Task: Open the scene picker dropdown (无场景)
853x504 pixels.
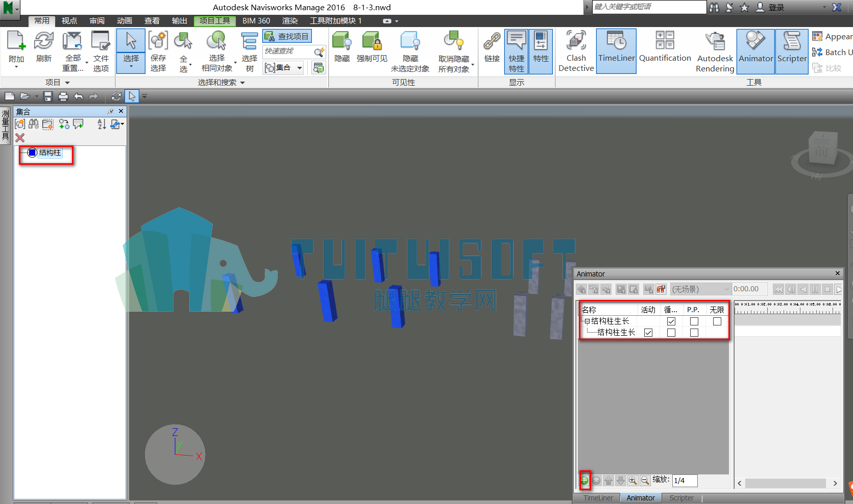Action: coord(700,289)
